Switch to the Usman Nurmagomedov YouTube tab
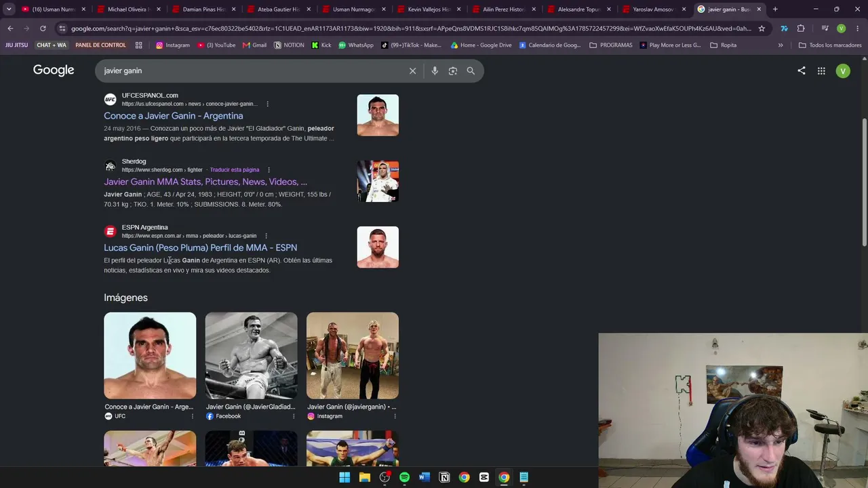This screenshot has width=868, height=488. (53, 9)
